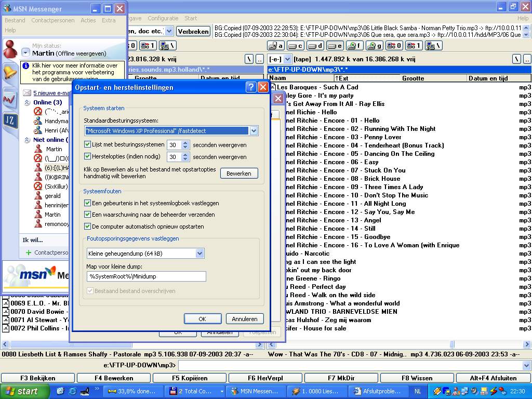Open Contactpersonen menu in MSN
The width and height of the screenshot is (532, 399).
[x=53, y=20]
